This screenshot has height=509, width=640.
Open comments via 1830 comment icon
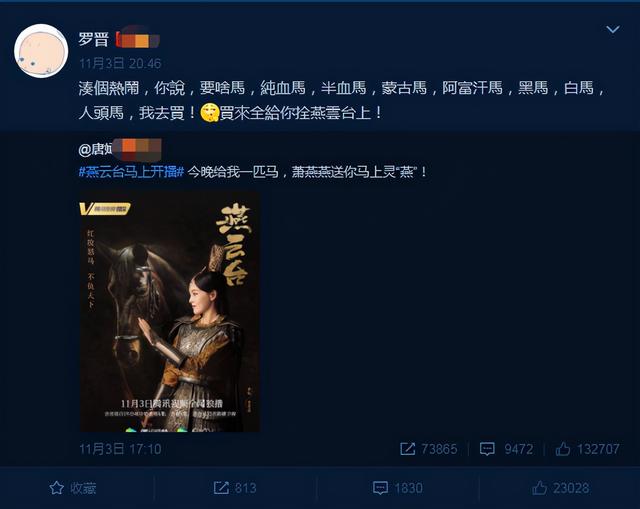(x=380, y=488)
